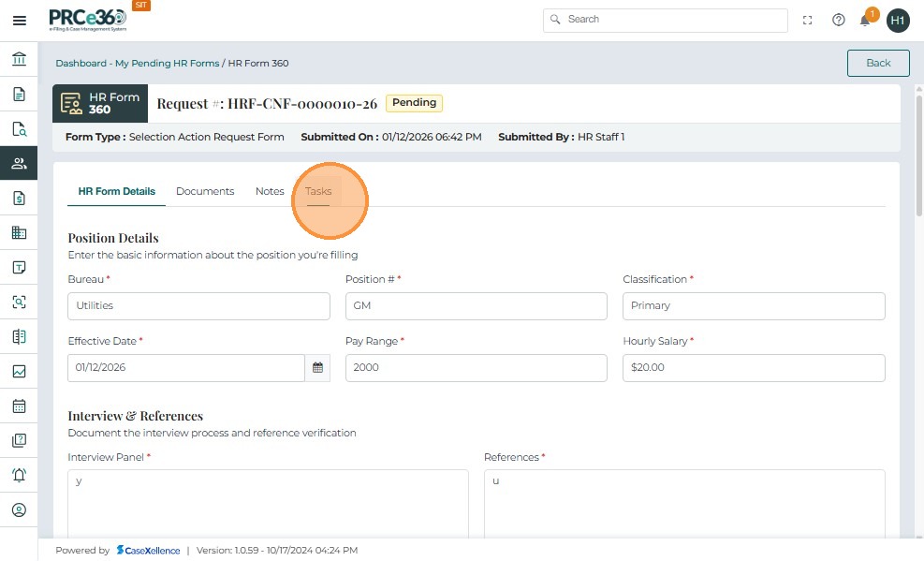This screenshot has height=561, width=924.
Task: Open Effective Date calendar picker
Action: (x=317, y=368)
